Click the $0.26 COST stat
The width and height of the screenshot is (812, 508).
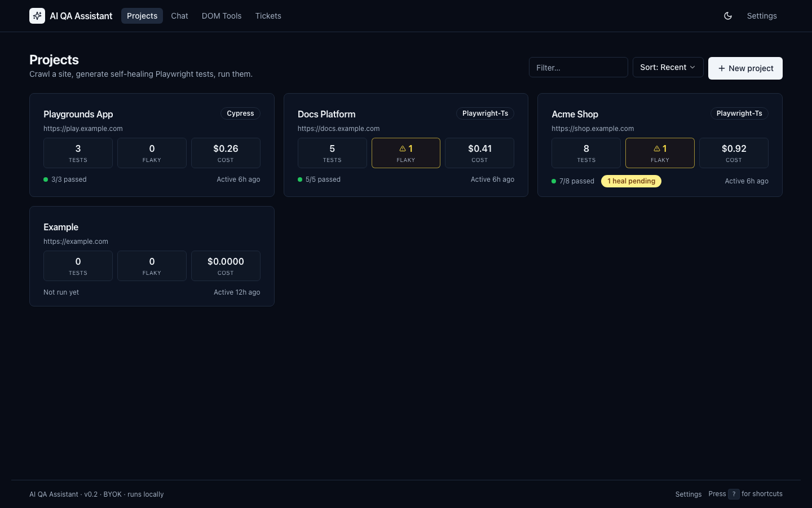226,153
